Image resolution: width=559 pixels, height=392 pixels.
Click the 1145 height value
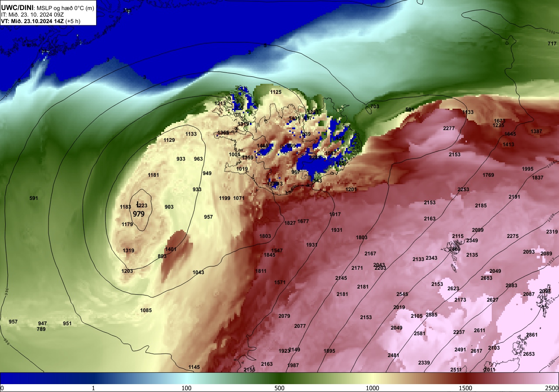[x=194, y=367]
